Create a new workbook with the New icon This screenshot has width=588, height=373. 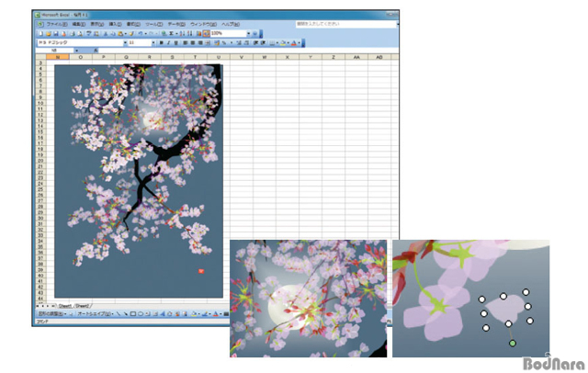click(x=40, y=34)
